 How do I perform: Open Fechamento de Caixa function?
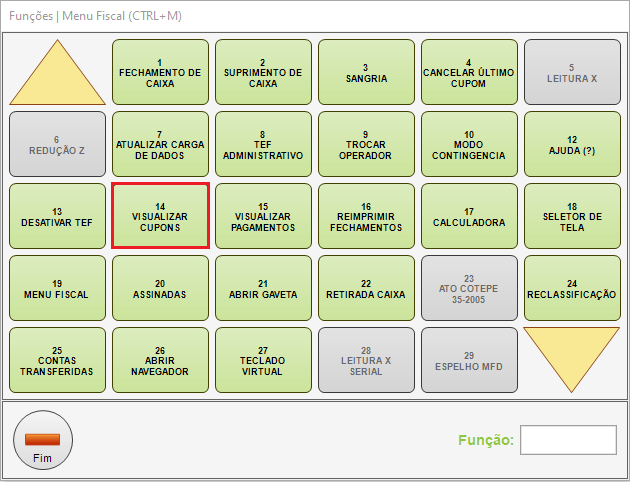(160, 72)
